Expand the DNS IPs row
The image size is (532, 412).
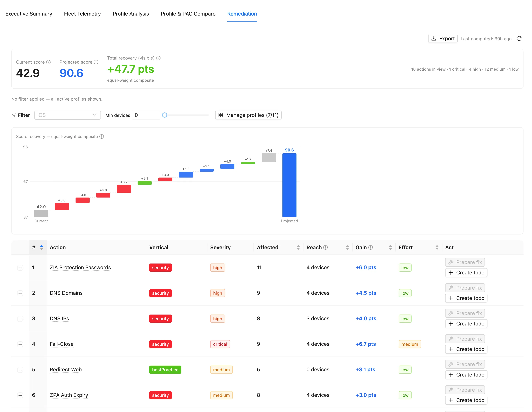pyautogui.click(x=20, y=319)
